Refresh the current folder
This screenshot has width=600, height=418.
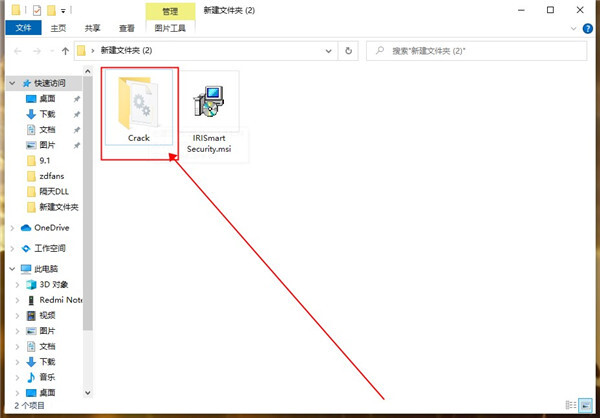coord(348,51)
